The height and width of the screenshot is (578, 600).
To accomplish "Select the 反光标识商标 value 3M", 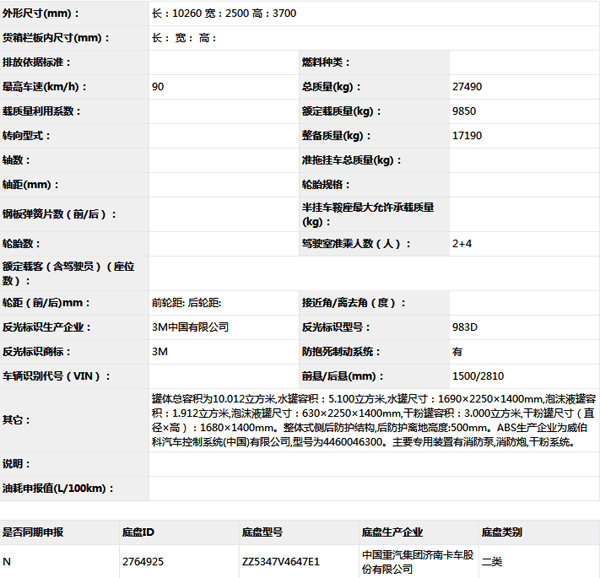I will [159, 351].
